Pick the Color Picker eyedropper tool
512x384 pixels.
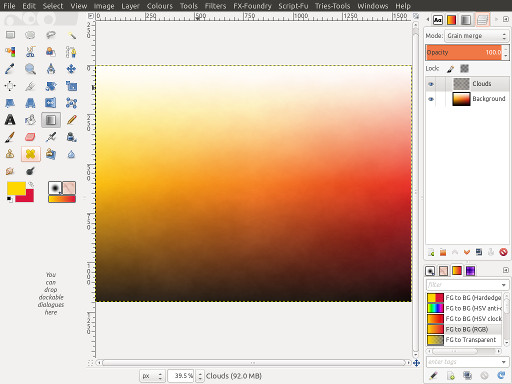click(x=10, y=69)
